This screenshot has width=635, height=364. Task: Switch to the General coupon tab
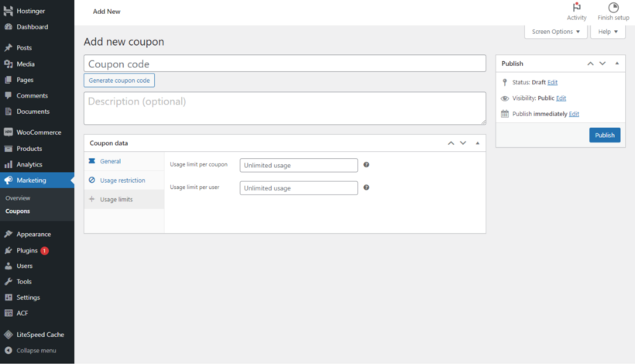click(110, 161)
